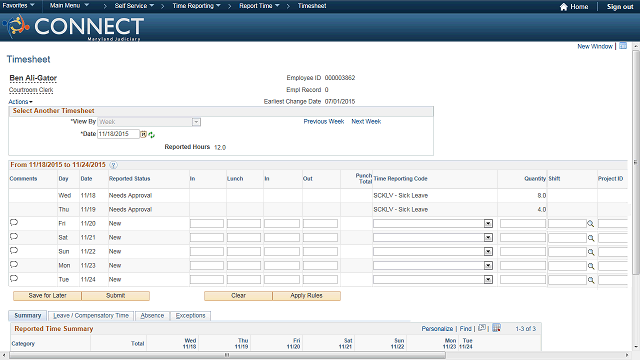Add a comment for Mon 11/23
640x360 pixels.
[x=14, y=264]
